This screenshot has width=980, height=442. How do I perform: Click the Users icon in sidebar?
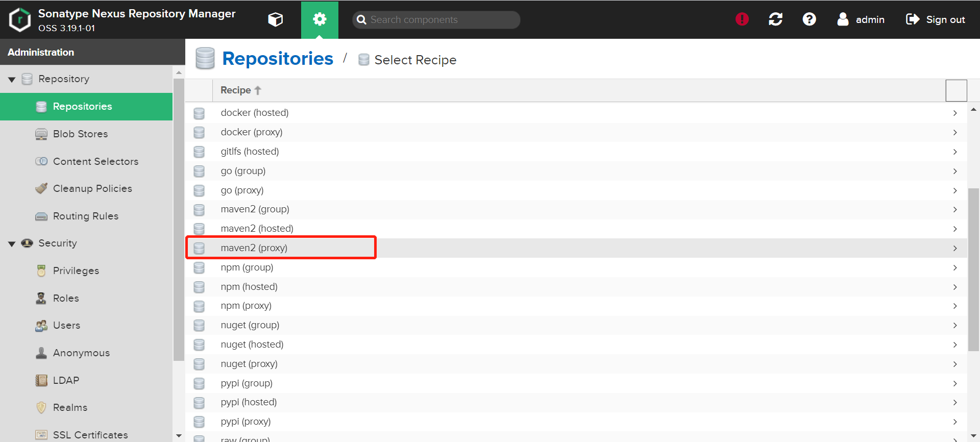41,326
